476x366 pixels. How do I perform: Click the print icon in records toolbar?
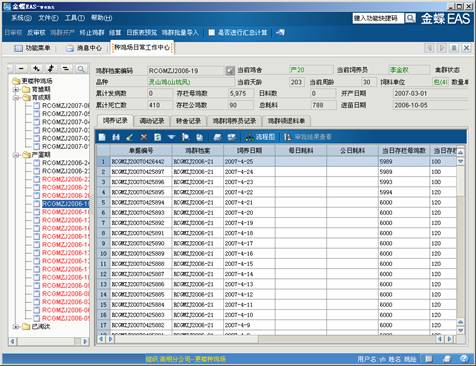tap(217, 137)
